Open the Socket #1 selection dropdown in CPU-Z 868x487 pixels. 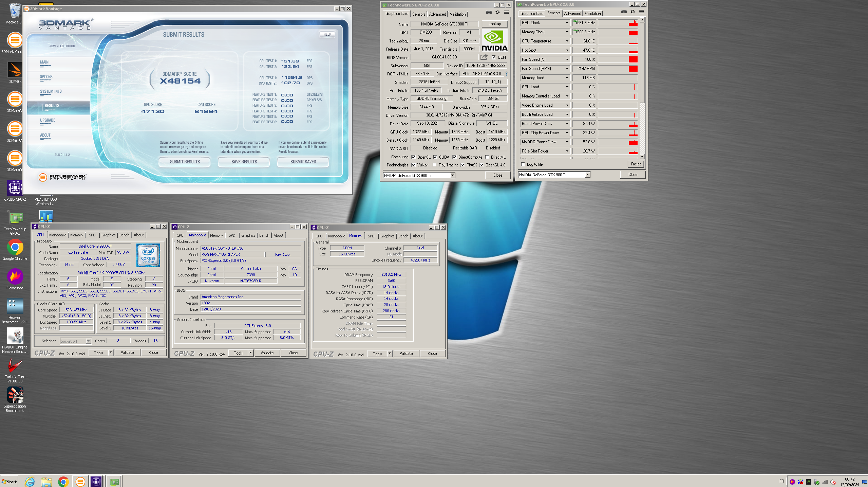click(x=88, y=341)
